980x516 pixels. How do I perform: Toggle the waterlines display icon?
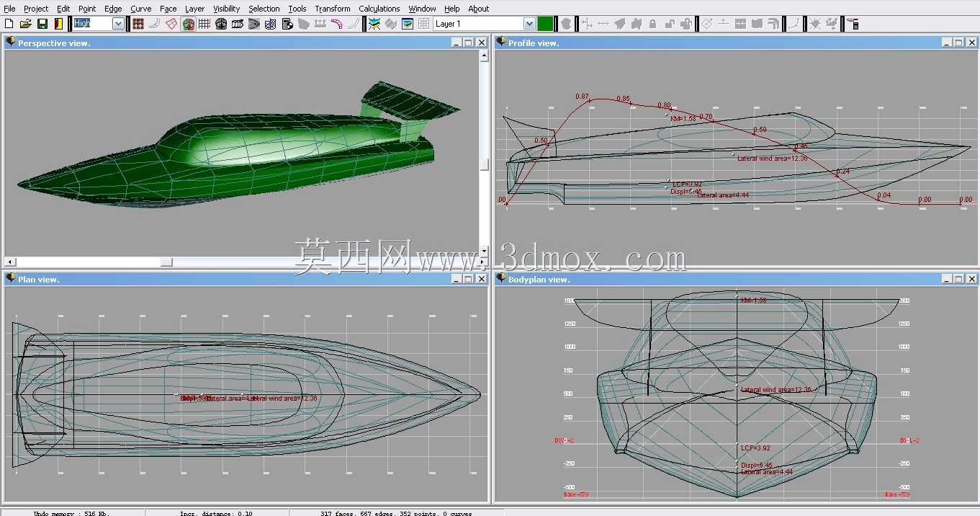tap(254, 24)
